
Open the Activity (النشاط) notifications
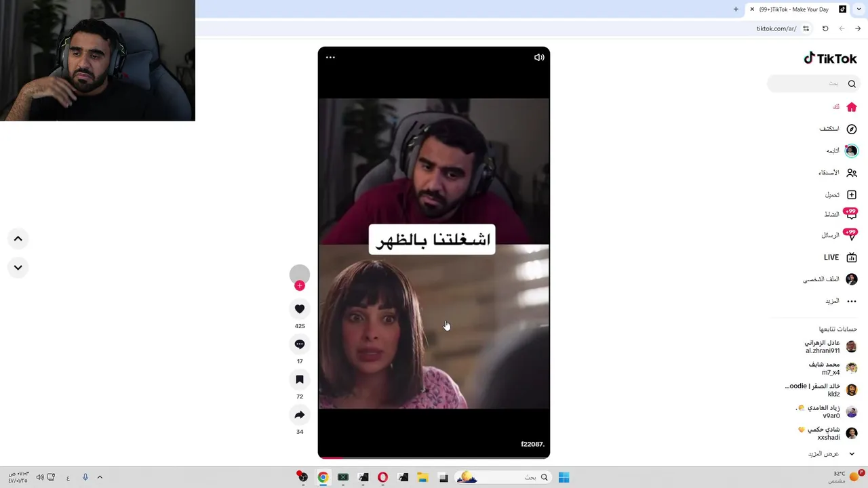[841, 214]
